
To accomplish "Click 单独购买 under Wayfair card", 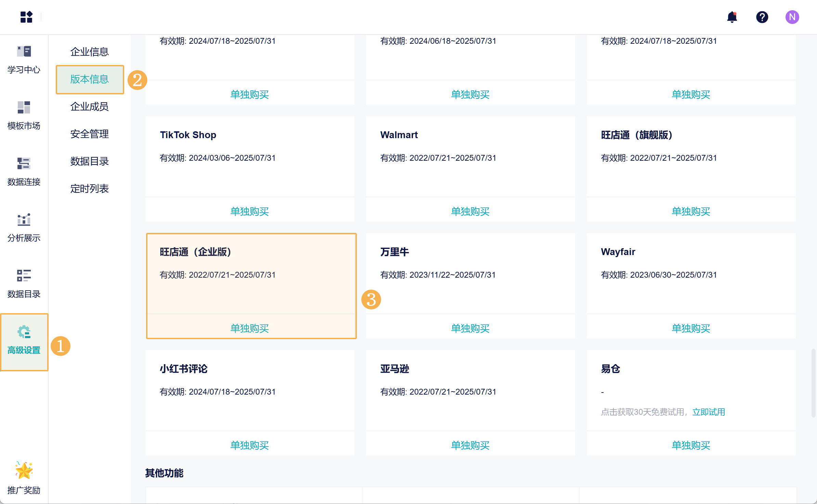I will (691, 328).
